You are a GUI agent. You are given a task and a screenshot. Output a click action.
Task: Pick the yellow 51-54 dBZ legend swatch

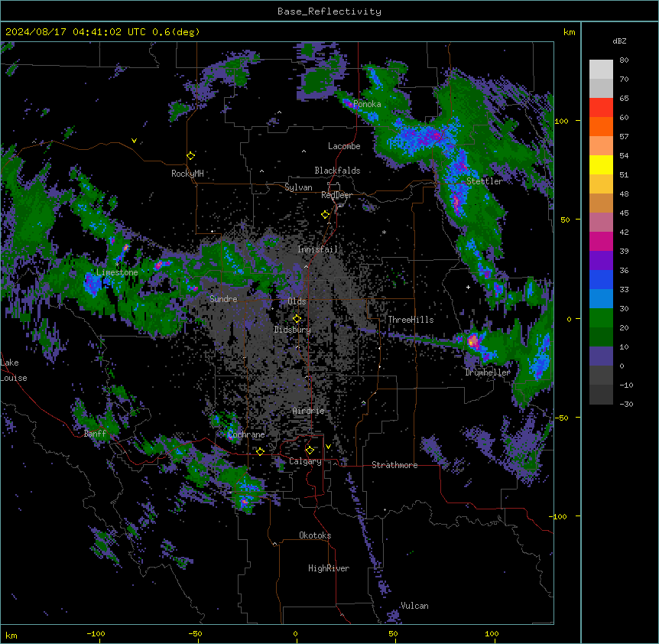point(601,164)
